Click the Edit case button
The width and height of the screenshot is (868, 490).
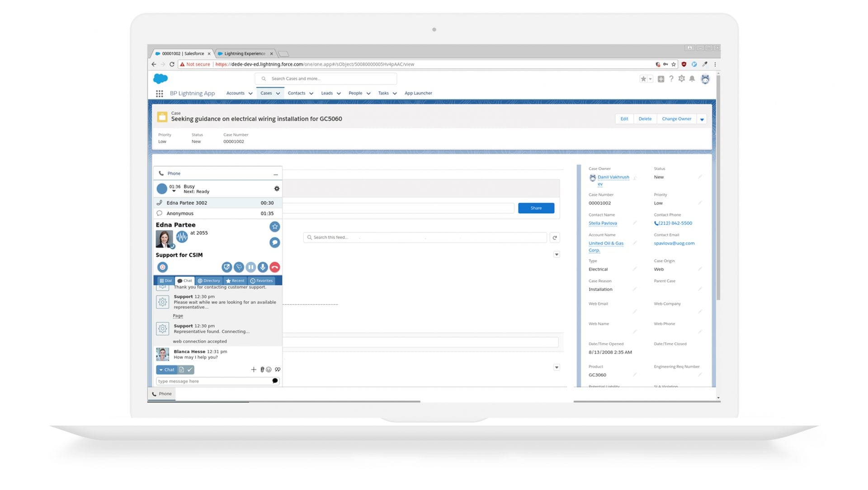tap(624, 119)
